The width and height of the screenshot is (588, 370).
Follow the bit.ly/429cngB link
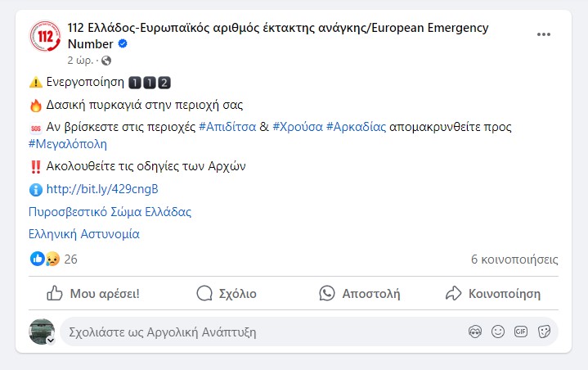tap(102, 189)
